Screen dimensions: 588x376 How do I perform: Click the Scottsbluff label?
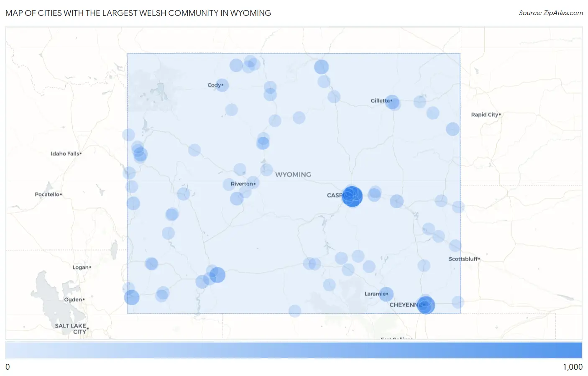pos(464,259)
